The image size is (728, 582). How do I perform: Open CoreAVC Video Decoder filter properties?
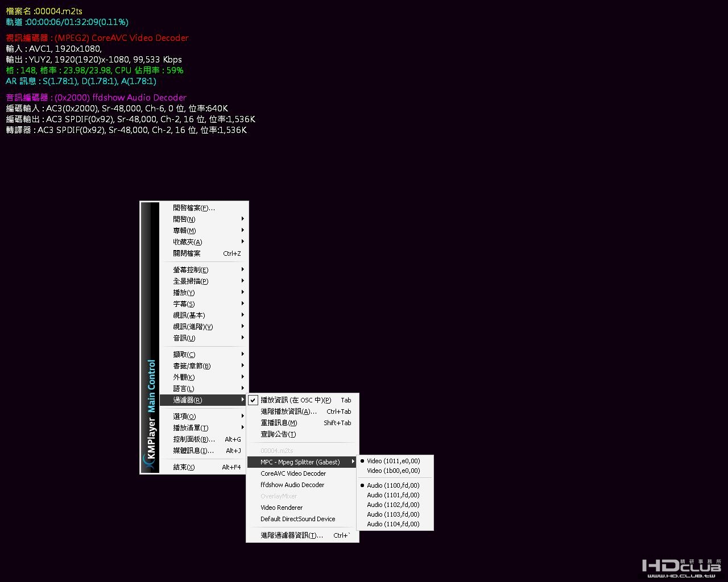point(303,473)
